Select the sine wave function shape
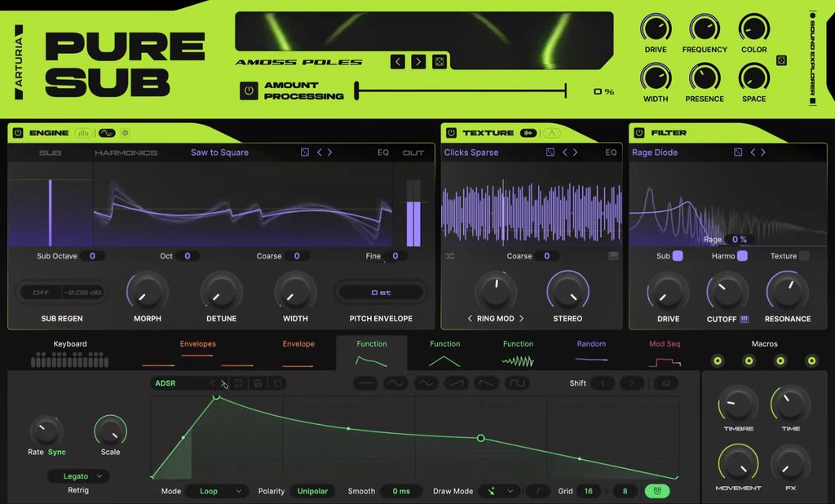The width and height of the screenshot is (835, 504). point(395,383)
